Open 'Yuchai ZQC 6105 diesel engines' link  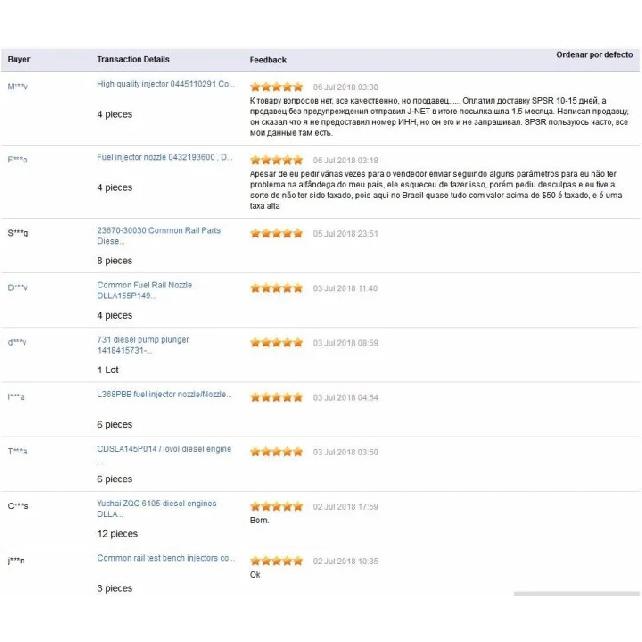pyautogui.click(x=156, y=509)
